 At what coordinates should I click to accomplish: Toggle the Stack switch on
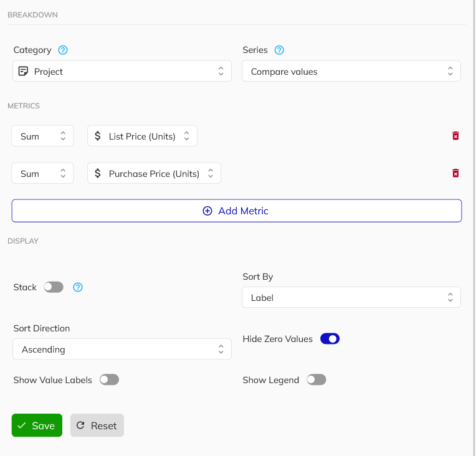(54, 287)
